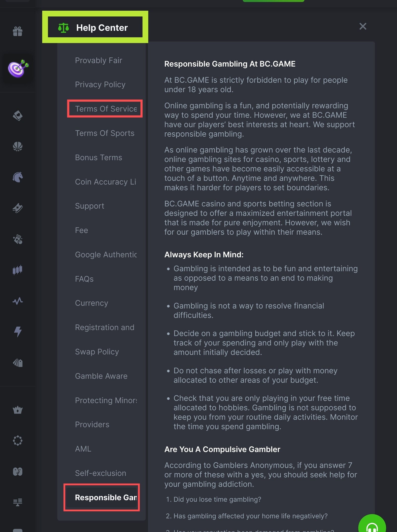Open the lottery ticket sidebar icon
397x532 pixels.
18,208
